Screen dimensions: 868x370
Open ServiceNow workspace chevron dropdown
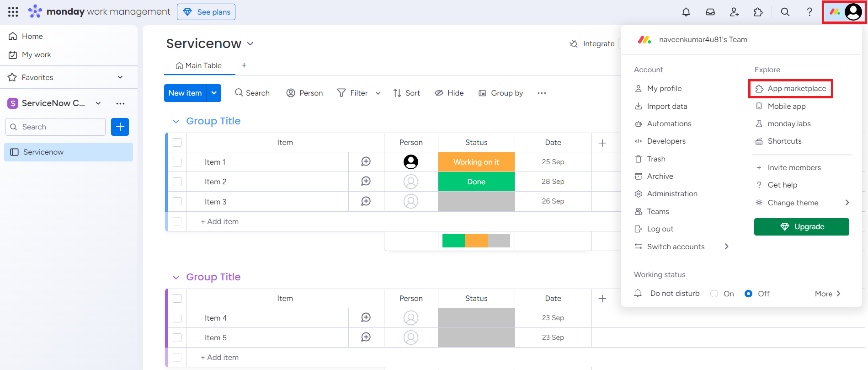pos(98,103)
